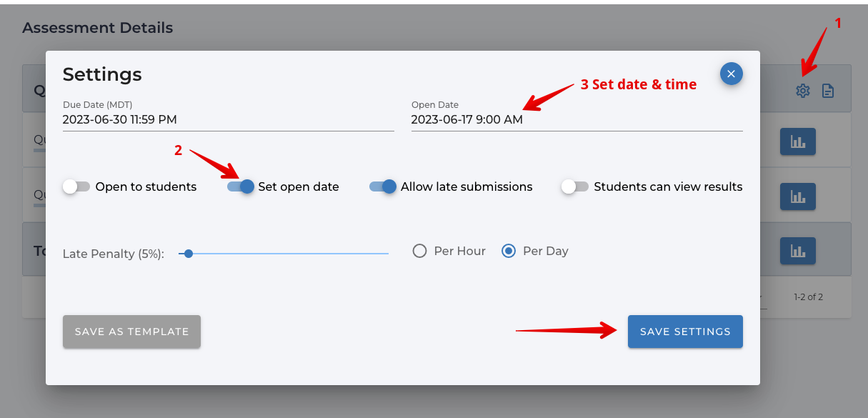Enable the Open to students switch
The height and width of the screenshot is (418, 868).
(76, 186)
